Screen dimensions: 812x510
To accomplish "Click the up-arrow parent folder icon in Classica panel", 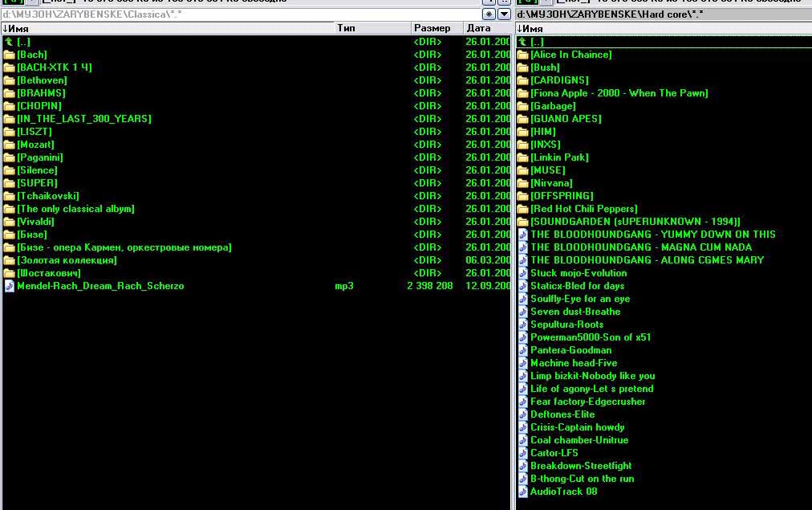I will click(x=9, y=42).
